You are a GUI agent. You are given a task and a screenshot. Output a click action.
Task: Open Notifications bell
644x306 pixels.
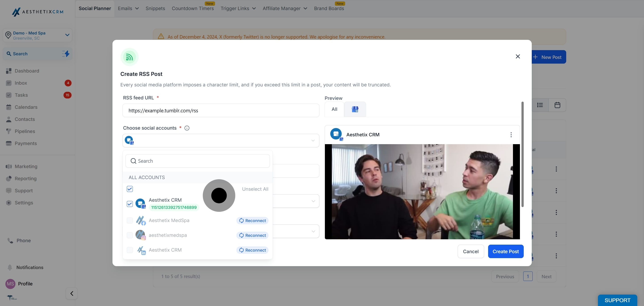(x=10, y=267)
